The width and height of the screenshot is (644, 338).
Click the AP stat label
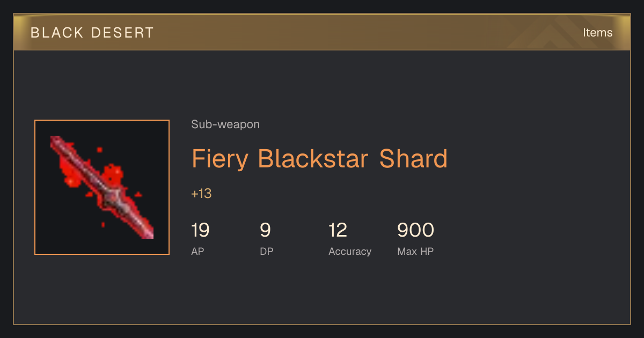pos(197,252)
